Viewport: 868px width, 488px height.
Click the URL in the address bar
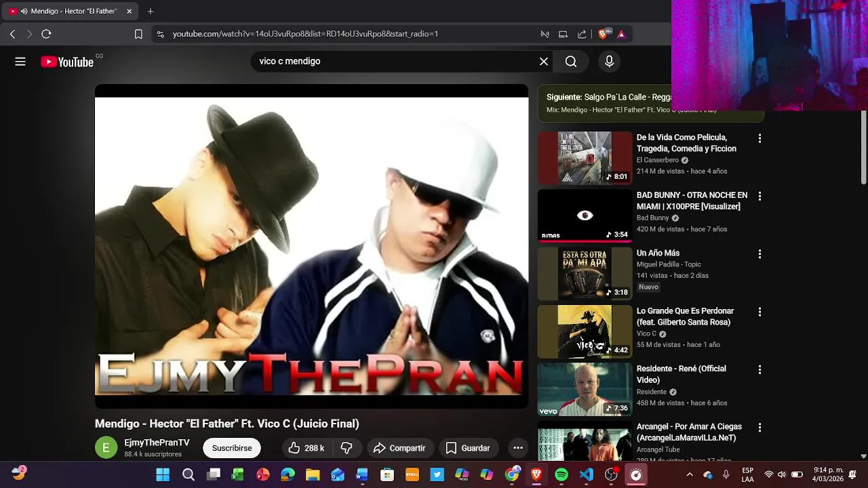point(305,34)
